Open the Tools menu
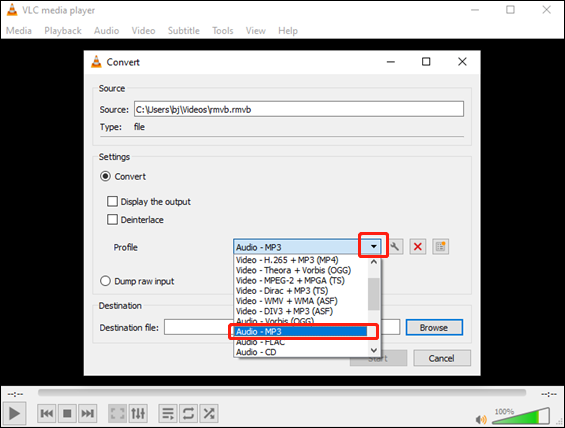Image resolution: width=565 pixels, height=428 pixels. coord(222,31)
